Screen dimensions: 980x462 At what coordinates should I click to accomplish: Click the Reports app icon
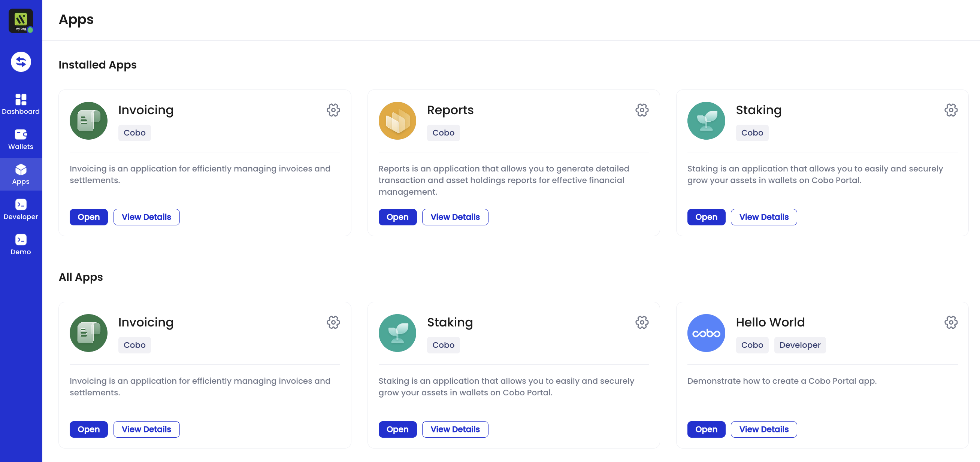tap(397, 121)
